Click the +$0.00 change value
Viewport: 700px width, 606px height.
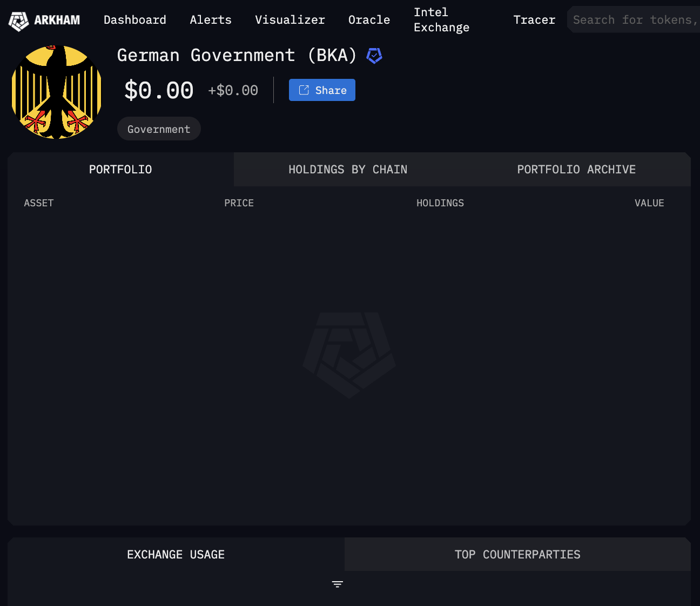pos(233,90)
